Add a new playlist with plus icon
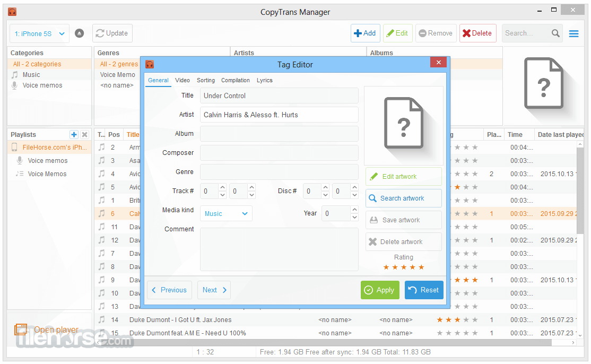 pyautogui.click(x=74, y=135)
